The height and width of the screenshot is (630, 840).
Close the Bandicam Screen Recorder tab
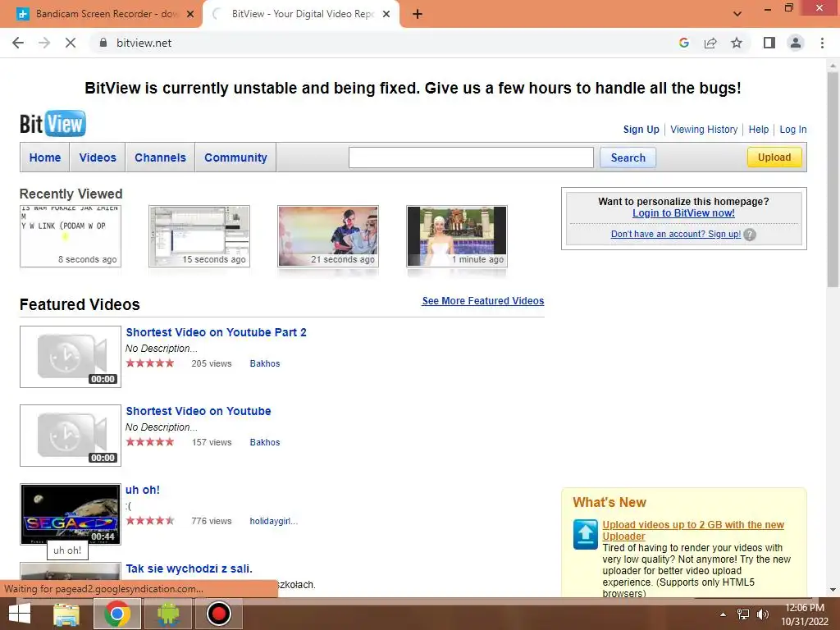(x=190, y=15)
